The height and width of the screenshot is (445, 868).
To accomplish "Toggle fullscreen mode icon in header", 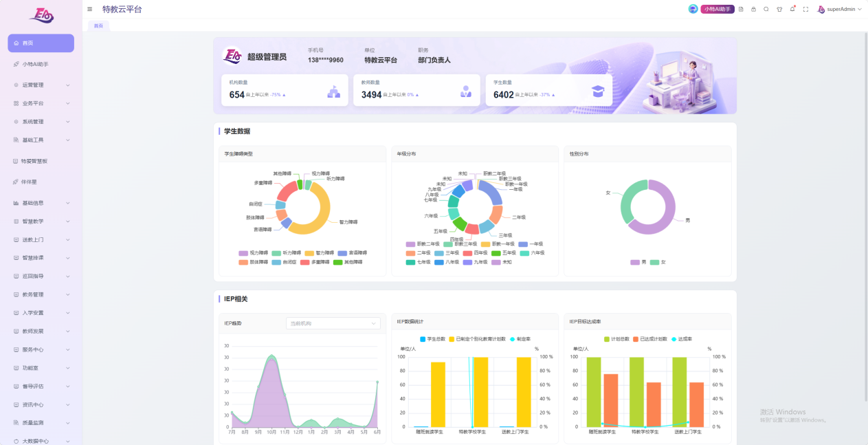I will click(x=805, y=9).
